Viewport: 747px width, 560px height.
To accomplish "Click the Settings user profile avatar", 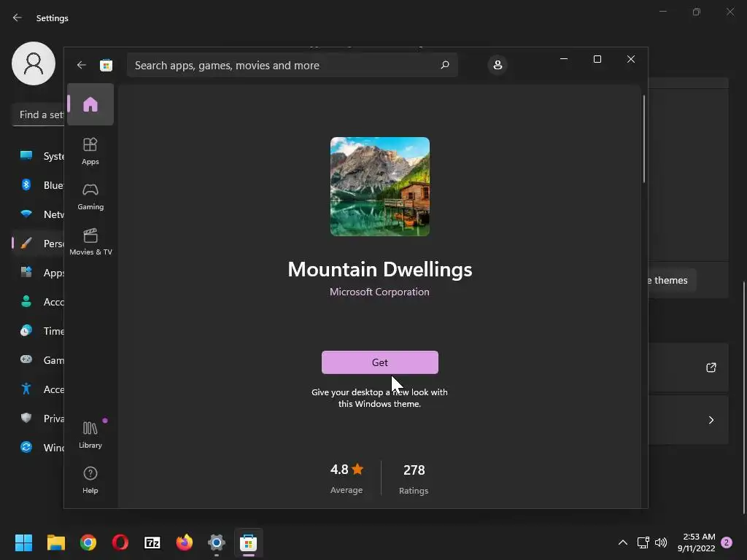I will click(34, 63).
